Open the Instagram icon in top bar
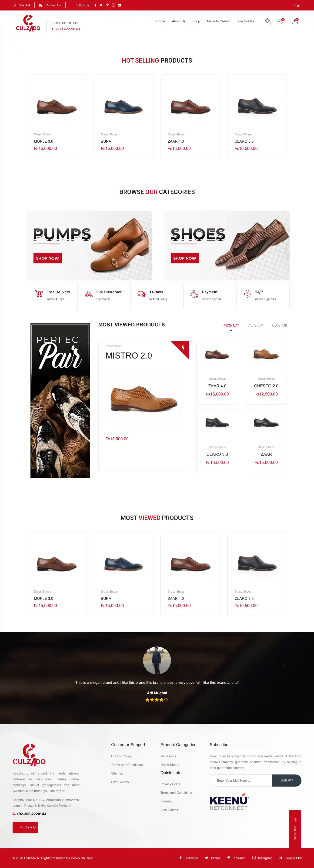 click(114, 5)
